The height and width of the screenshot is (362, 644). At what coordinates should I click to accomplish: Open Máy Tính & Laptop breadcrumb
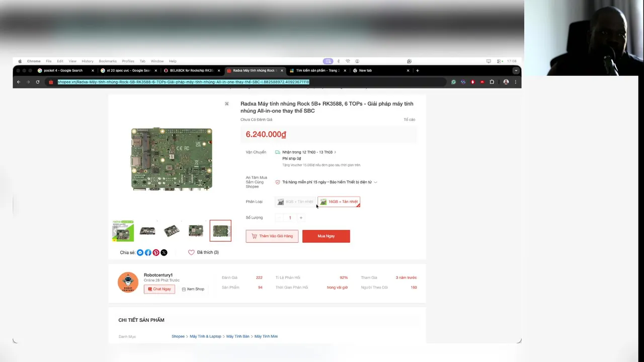[205, 336]
